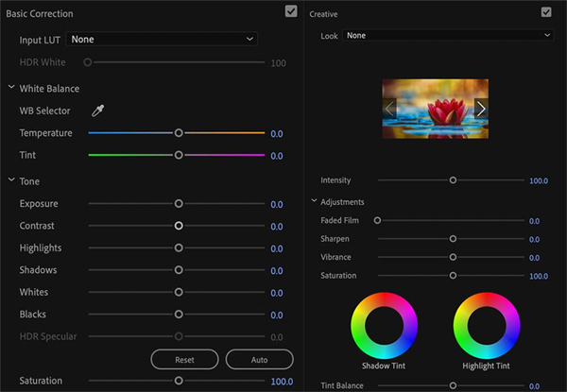Collapse the Tone section

[x=10, y=181]
